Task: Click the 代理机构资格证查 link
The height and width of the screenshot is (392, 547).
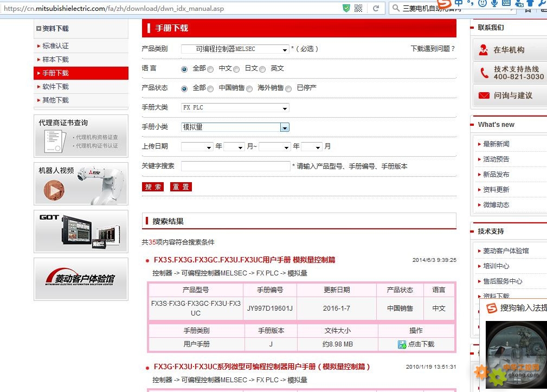Action: (97, 137)
